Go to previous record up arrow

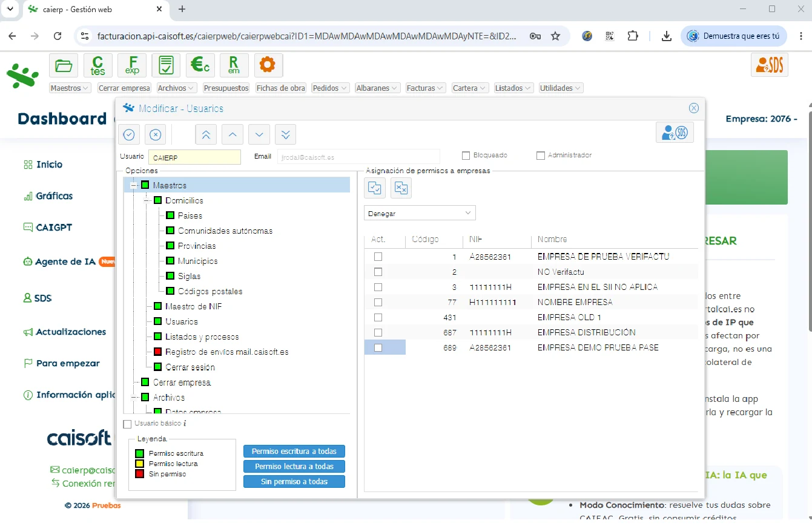point(233,134)
